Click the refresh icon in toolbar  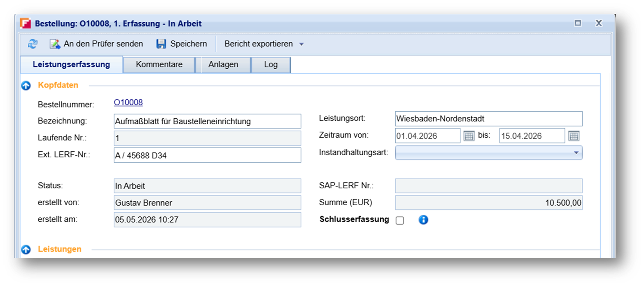33,44
